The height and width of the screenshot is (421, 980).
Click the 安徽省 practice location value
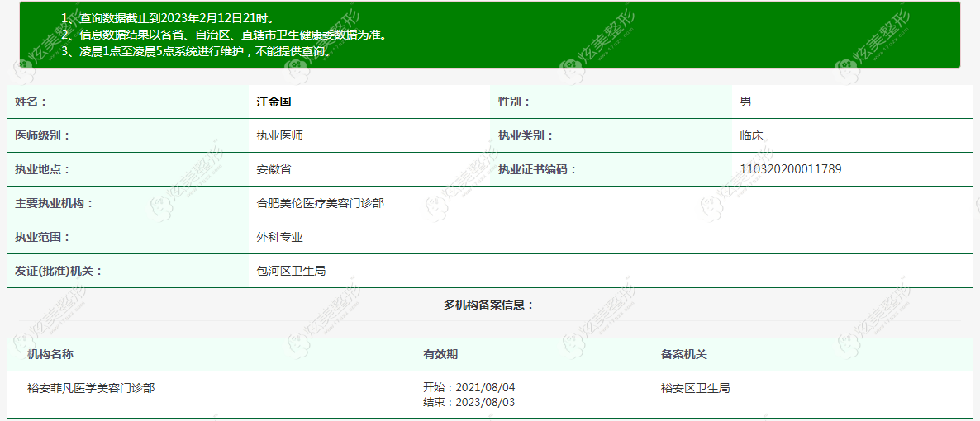tap(274, 169)
